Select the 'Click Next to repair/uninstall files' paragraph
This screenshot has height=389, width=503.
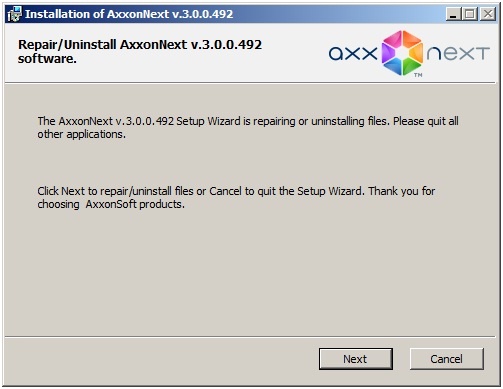click(x=236, y=197)
